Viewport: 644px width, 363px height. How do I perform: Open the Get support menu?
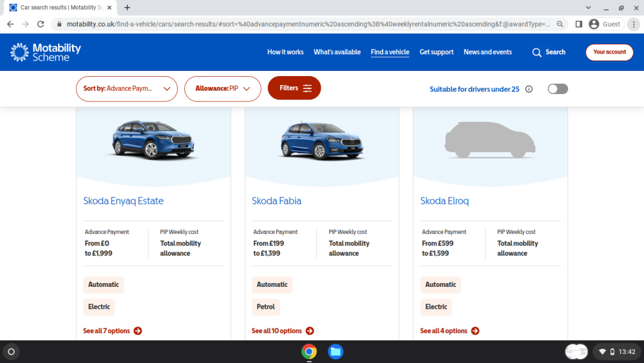point(436,52)
